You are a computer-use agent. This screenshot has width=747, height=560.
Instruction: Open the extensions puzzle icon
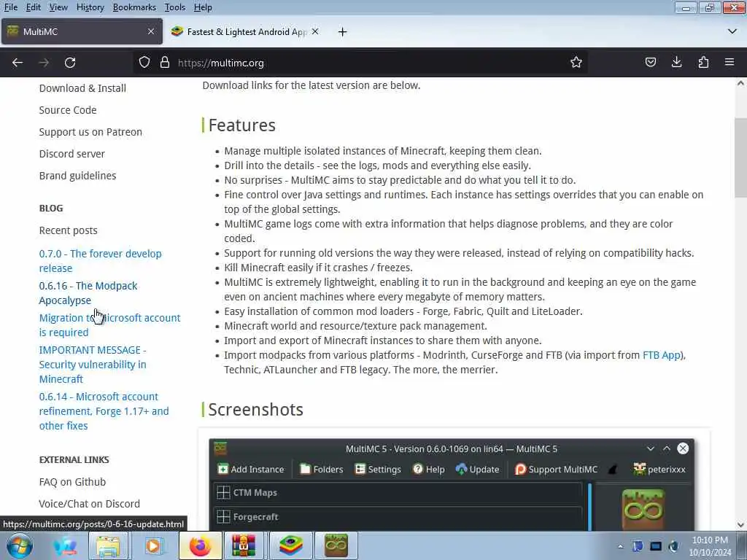click(x=703, y=63)
